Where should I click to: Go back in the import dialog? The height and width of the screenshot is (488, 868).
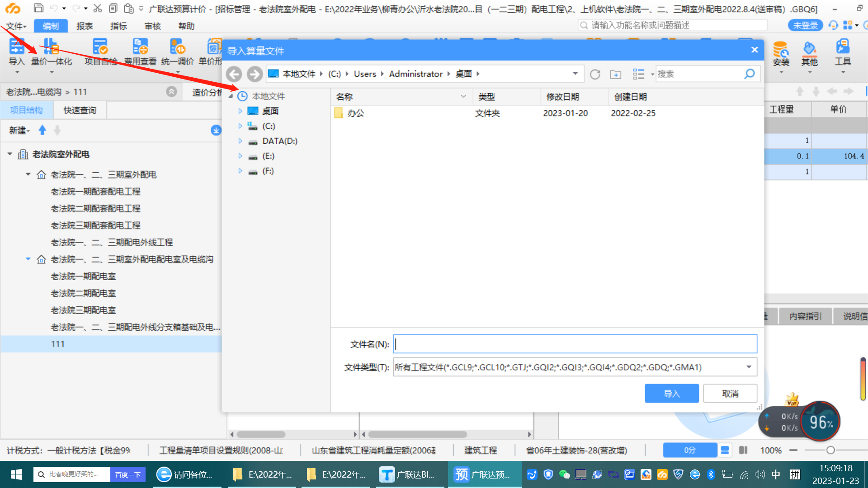click(234, 74)
